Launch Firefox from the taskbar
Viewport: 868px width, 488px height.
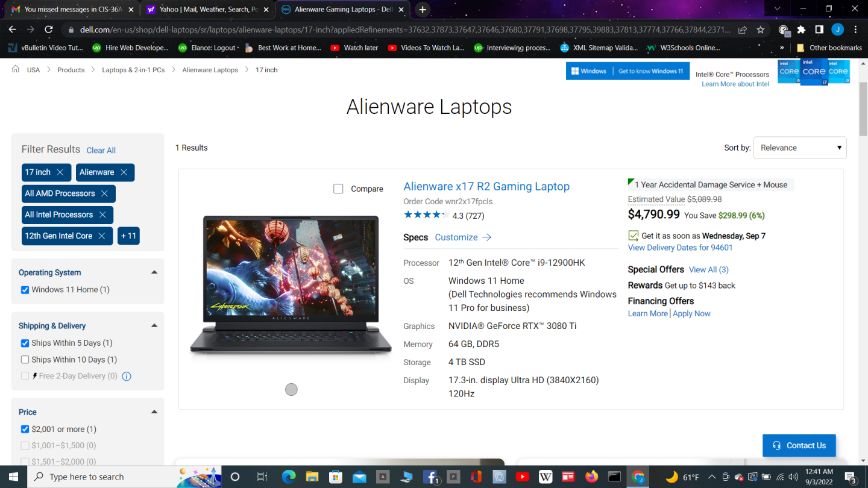pyautogui.click(x=592, y=477)
